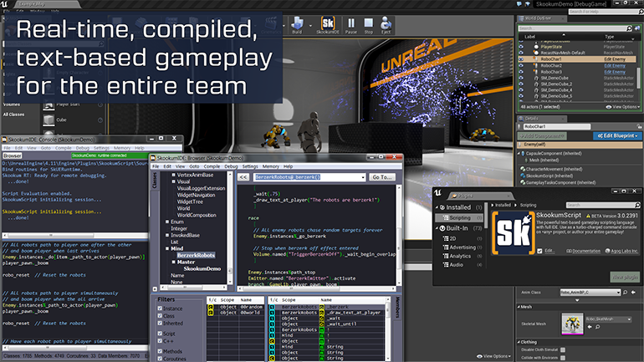Click the Audio category icon in Plugins
This screenshot has width=644, height=362.
pos(446,265)
